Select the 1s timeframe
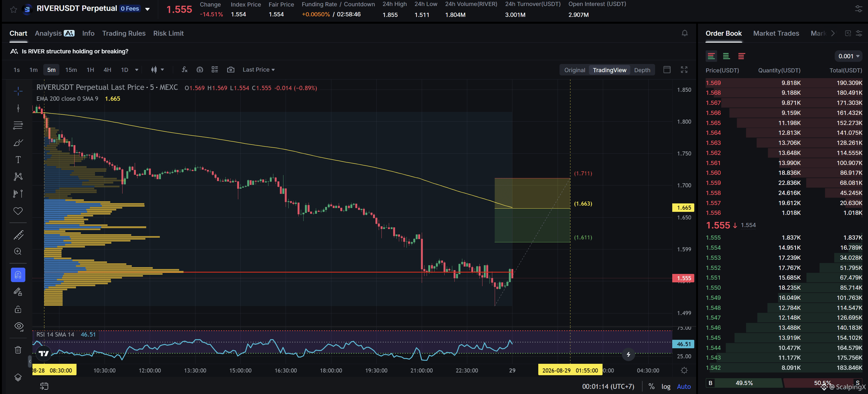 (17, 70)
